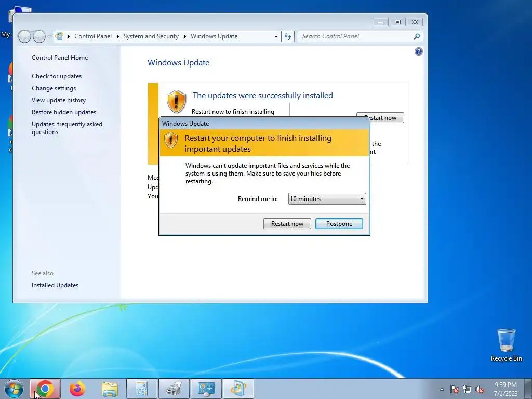Click the muted volume tray icon
532x399 pixels.
pos(480,389)
